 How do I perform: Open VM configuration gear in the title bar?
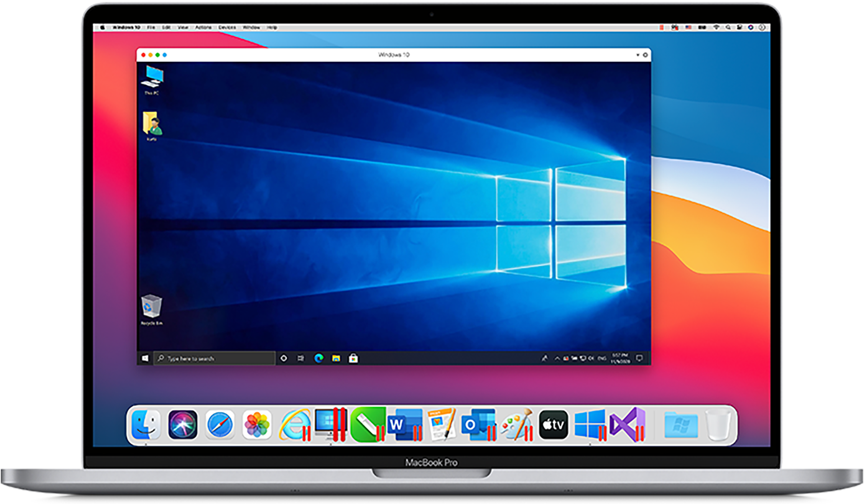pos(645,55)
